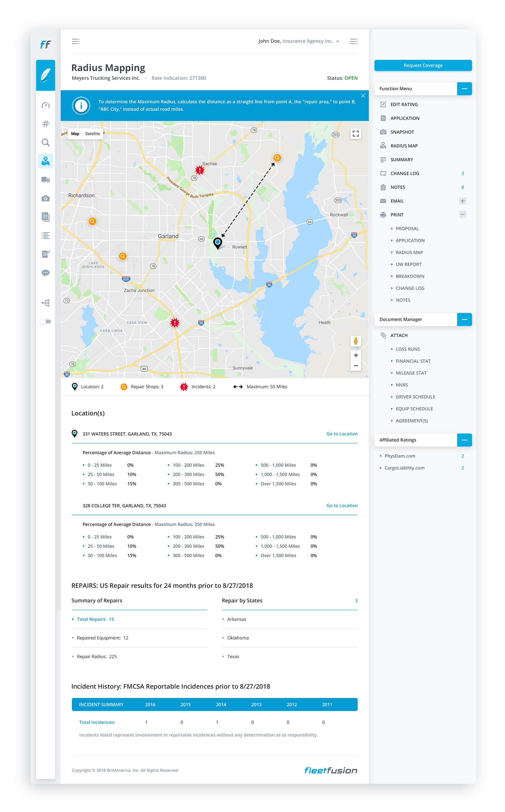This screenshot has width=505, height=812.
Task: Open the feather quill sidebar icon
Action: (46, 75)
